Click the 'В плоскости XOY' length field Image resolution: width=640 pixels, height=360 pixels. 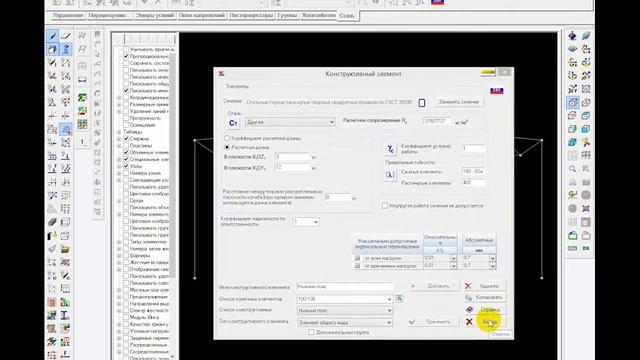click(x=293, y=167)
